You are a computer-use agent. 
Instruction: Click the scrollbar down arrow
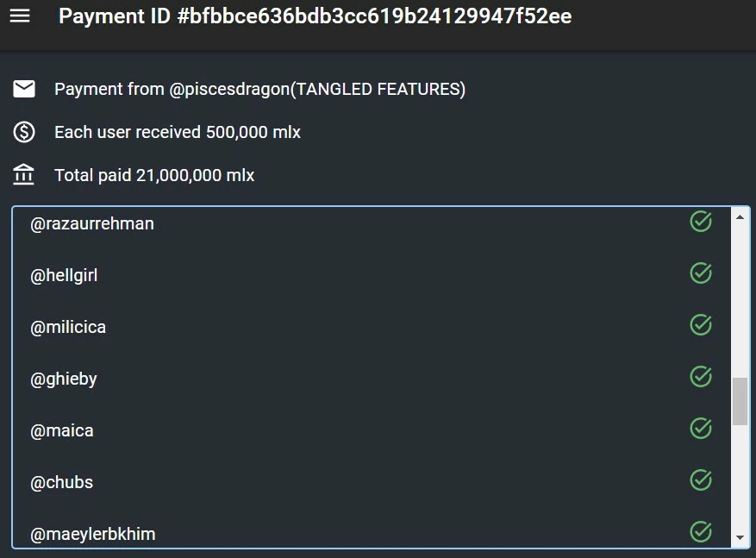[740, 537]
